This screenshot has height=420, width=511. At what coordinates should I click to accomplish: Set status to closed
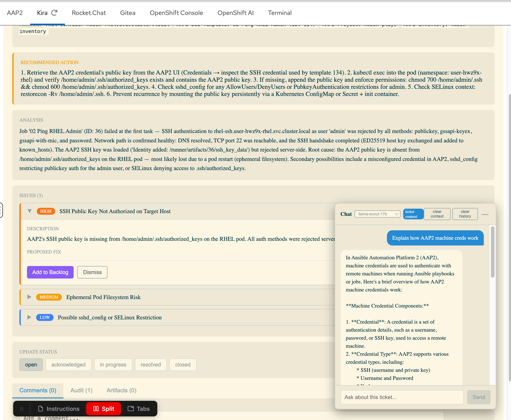pos(183,365)
